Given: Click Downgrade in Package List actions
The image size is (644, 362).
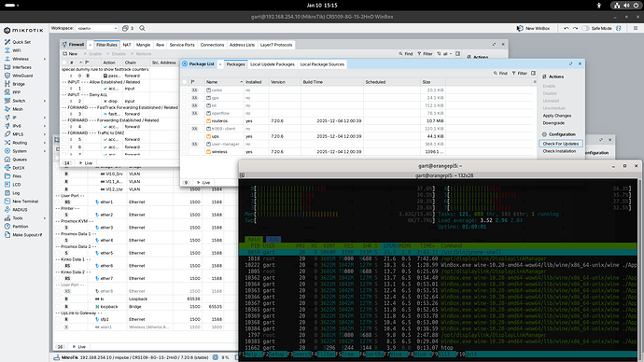Looking at the screenshot, I should coord(553,123).
